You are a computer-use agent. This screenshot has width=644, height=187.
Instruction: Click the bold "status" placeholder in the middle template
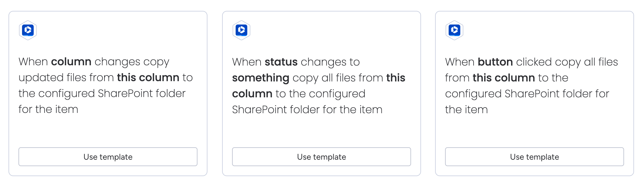tap(281, 62)
